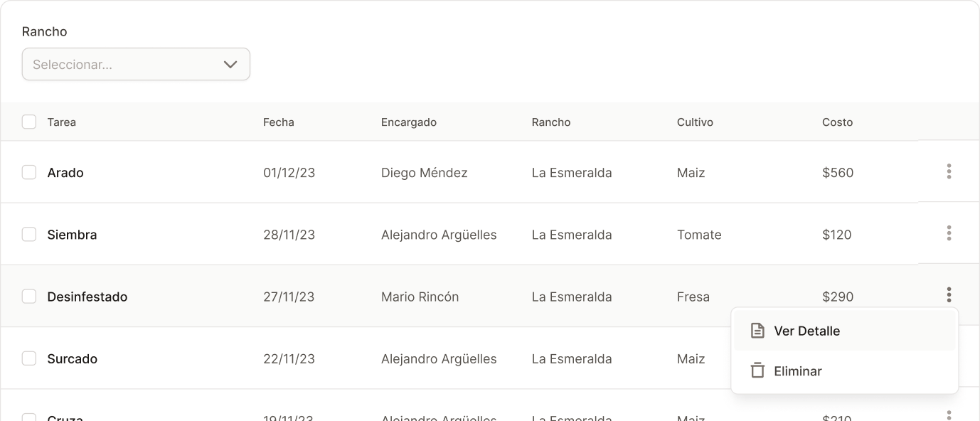Open the partially visible Cruza row menu

click(x=949, y=415)
